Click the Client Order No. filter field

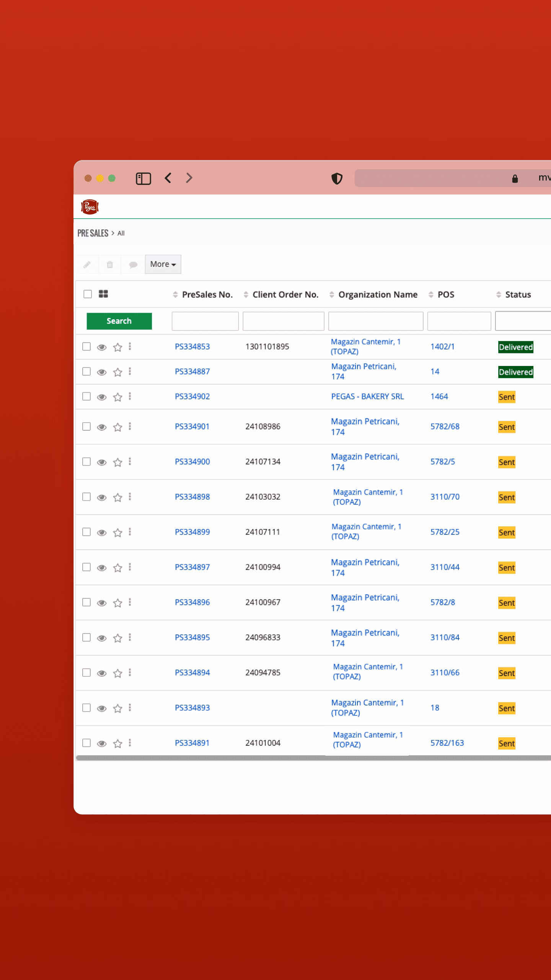click(x=283, y=321)
